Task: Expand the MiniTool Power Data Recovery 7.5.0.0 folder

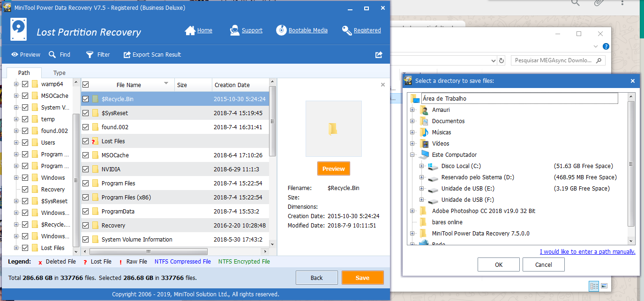Action: click(x=412, y=234)
